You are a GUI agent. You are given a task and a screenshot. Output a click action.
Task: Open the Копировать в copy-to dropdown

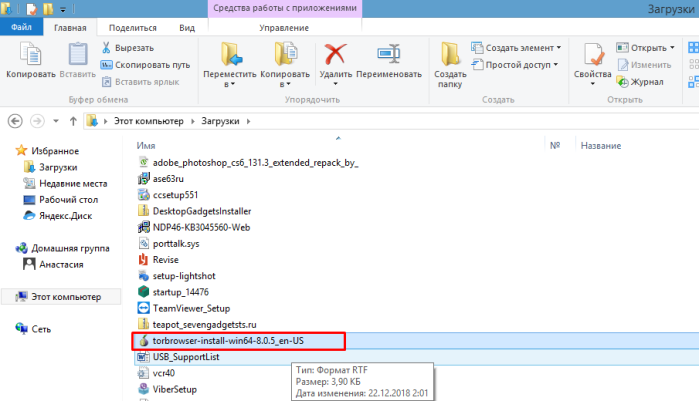tap(285, 65)
